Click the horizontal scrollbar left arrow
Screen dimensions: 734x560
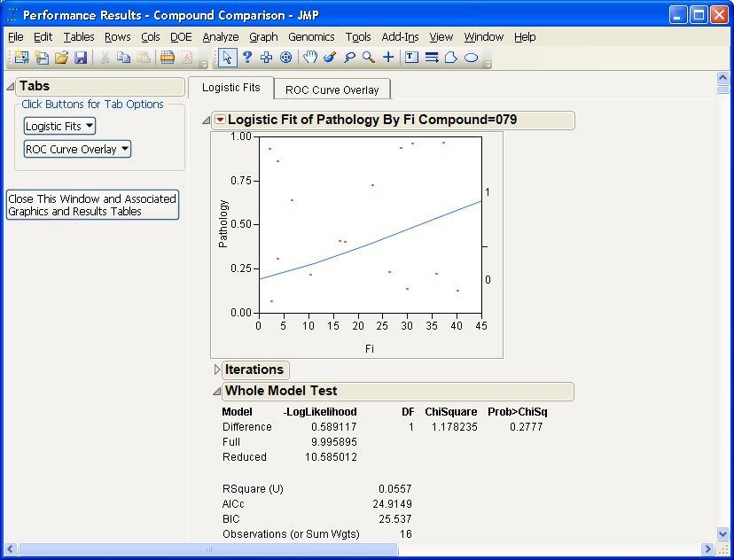click(x=10, y=548)
